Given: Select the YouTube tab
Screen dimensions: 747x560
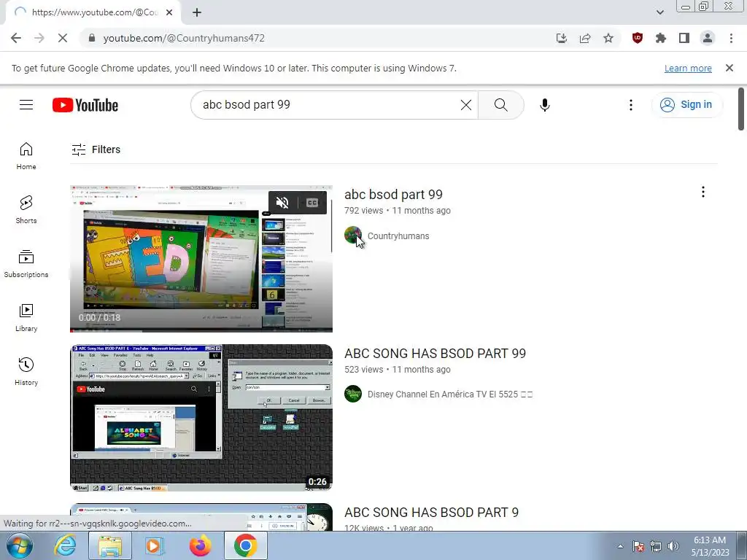Looking at the screenshot, I should pyautogui.click(x=94, y=12).
